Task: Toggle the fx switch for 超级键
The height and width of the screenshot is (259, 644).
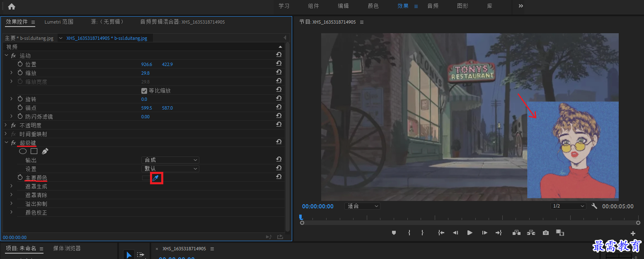Action: 14,143
